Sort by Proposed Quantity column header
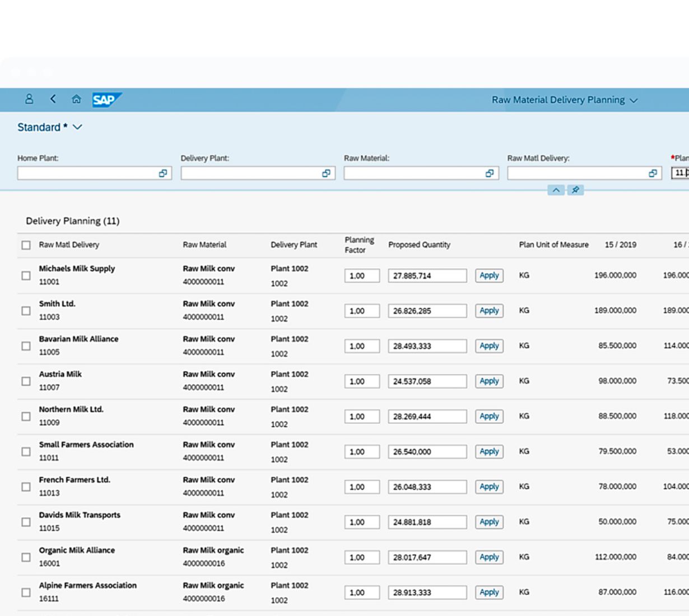Screen dimensions: 689x616 (419, 245)
